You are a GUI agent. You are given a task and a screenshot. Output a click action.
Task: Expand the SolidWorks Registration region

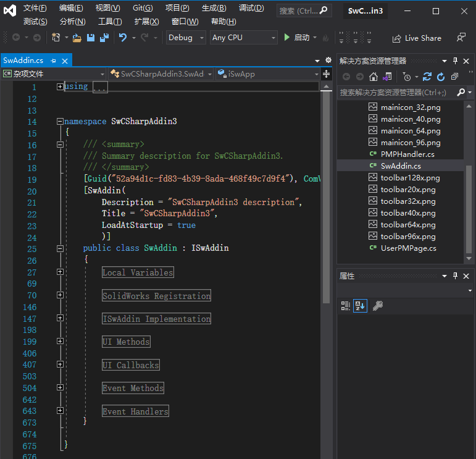point(60,295)
